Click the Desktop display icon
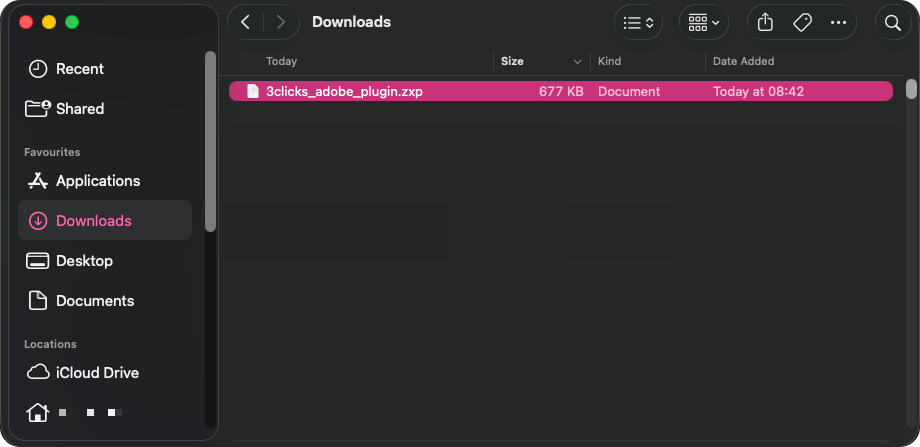 tap(38, 260)
